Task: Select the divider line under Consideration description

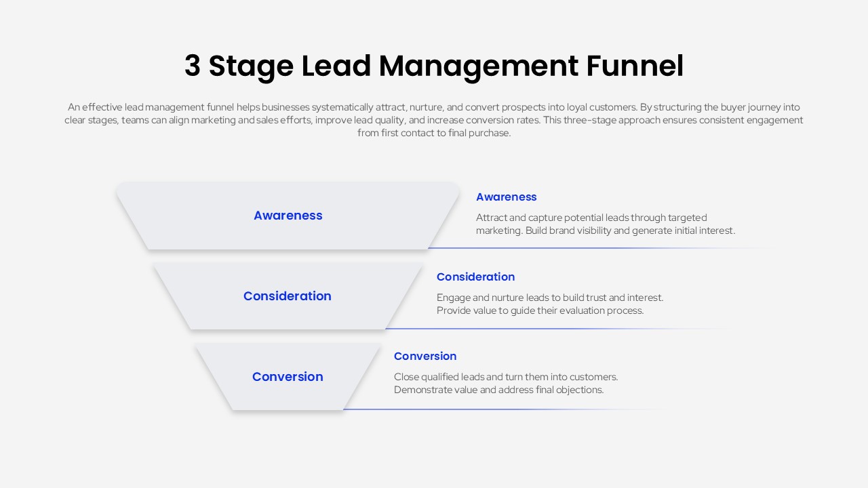Action: pos(556,328)
